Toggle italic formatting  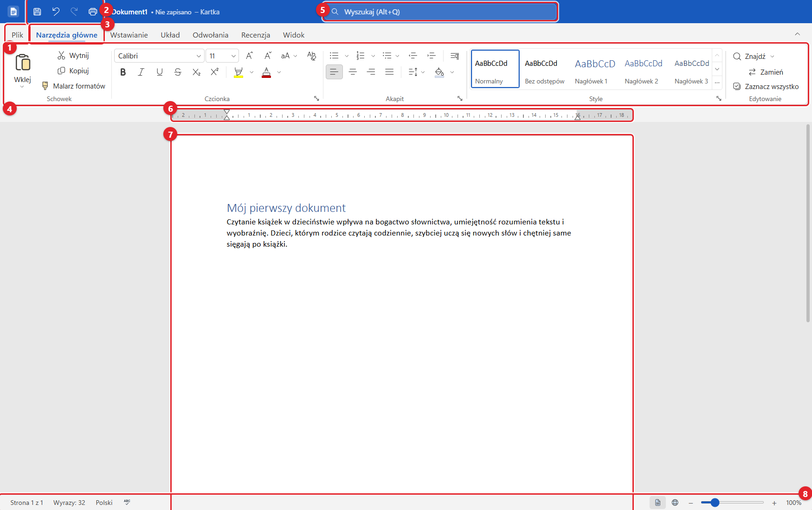coord(141,72)
